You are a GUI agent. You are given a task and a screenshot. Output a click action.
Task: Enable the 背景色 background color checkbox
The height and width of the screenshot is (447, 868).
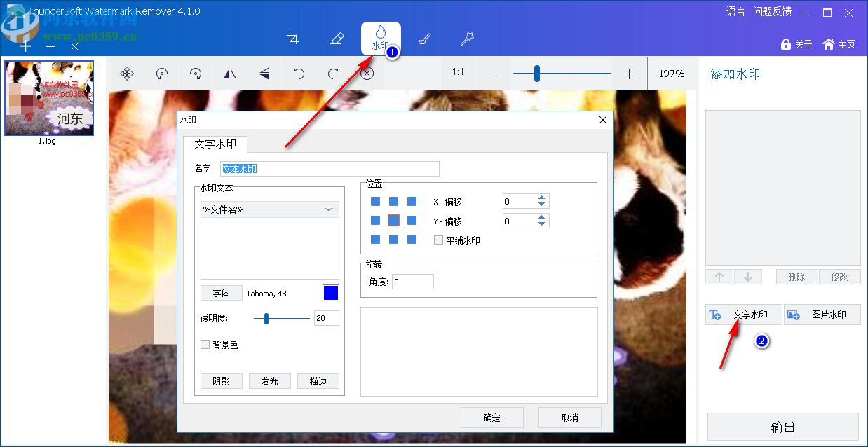[204, 344]
